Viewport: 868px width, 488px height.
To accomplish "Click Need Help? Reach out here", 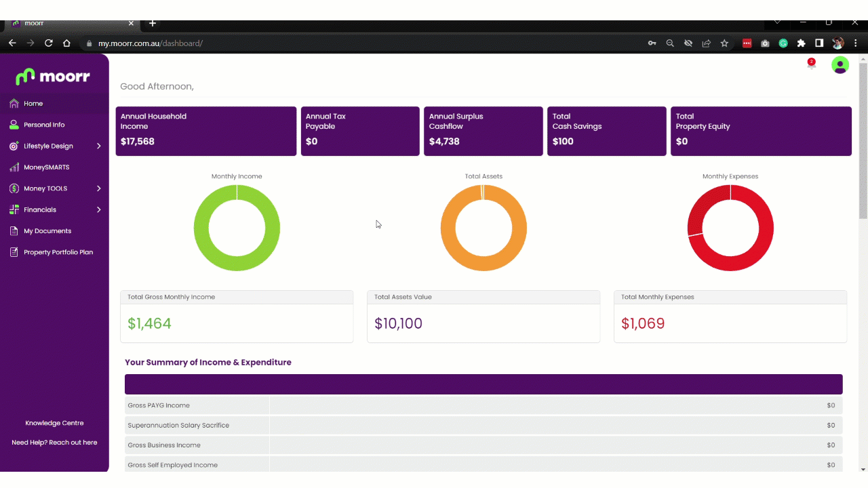I will click(54, 443).
